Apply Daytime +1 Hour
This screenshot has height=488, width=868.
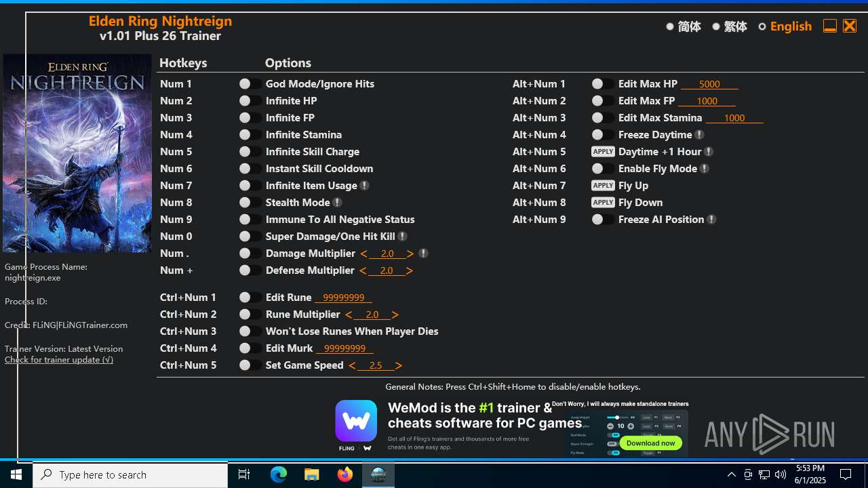click(x=603, y=152)
